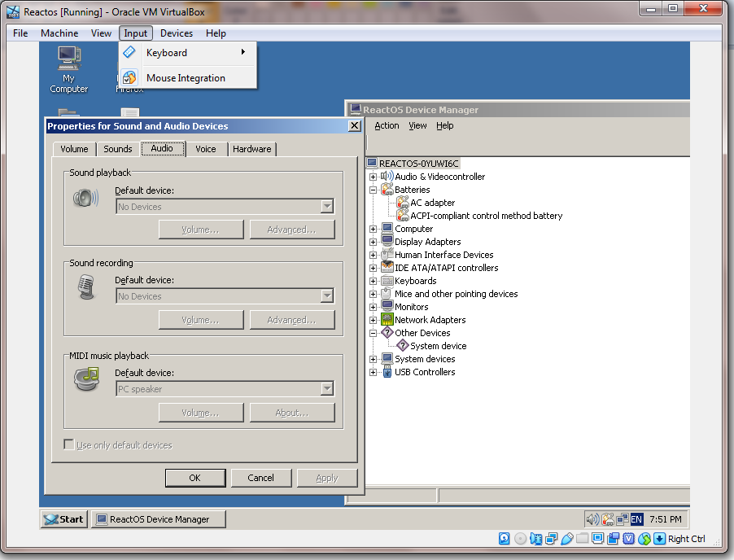This screenshot has height=560, width=734.
Task: Expand the Human Interface Devices node
Action: point(373,256)
